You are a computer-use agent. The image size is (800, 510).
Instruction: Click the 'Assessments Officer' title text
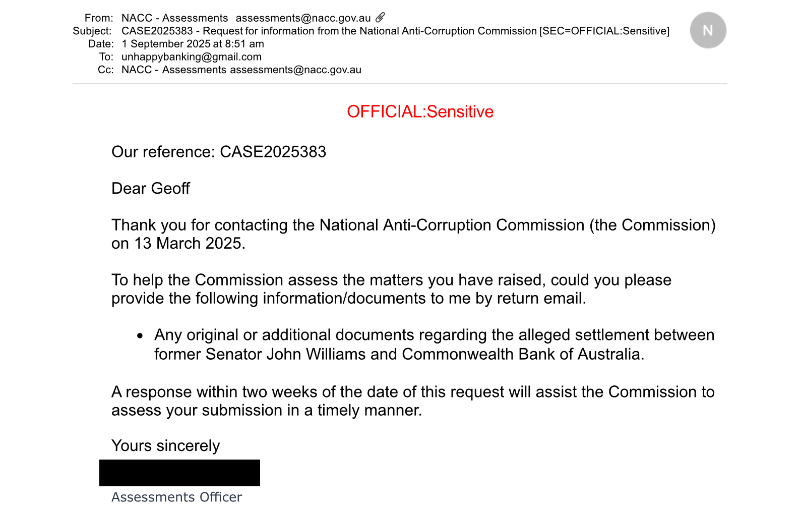point(176,497)
